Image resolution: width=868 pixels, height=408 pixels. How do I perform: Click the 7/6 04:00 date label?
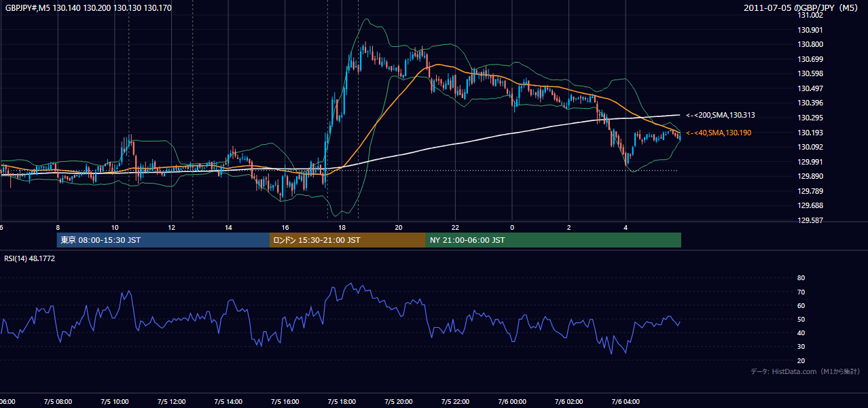pyautogui.click(x=626, y=402)
